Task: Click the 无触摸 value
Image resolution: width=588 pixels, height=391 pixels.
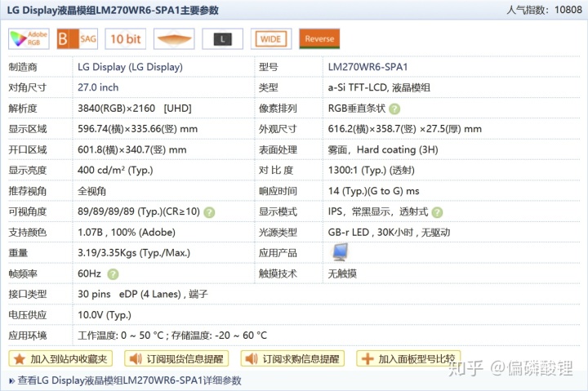Action: (342, 273)
